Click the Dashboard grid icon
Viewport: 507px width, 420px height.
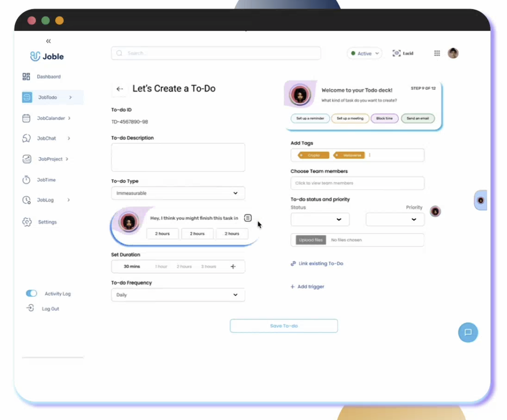tap(26, 77)
